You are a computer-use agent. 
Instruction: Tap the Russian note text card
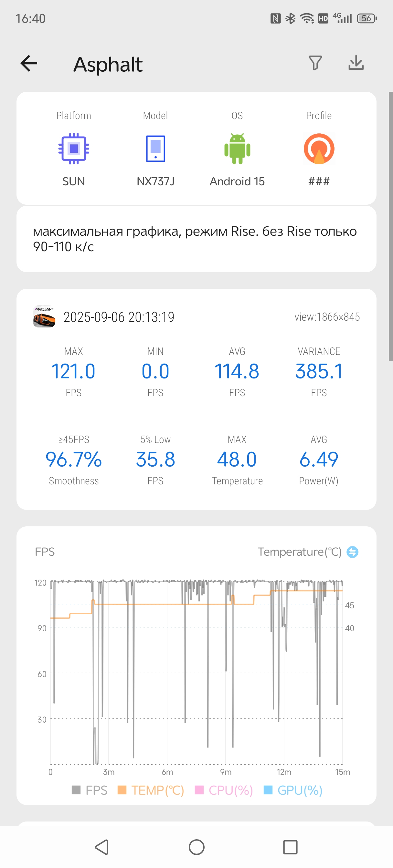click(x=196, y=239)
